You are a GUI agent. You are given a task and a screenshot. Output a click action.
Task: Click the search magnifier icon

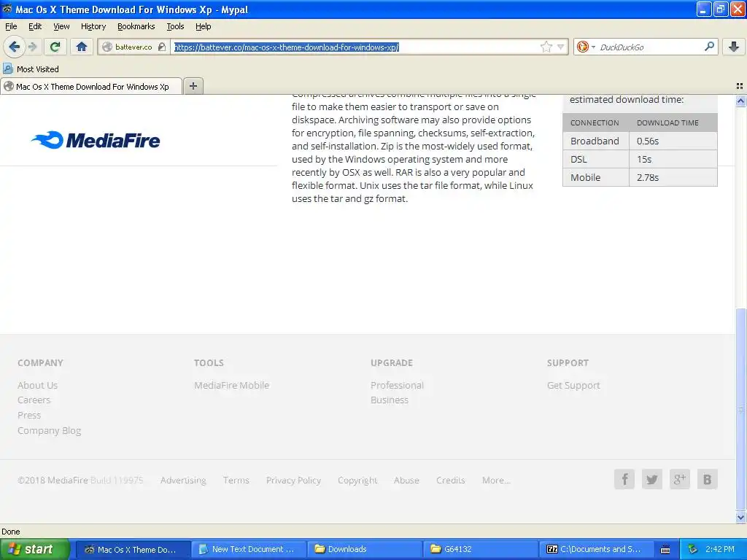709,47
